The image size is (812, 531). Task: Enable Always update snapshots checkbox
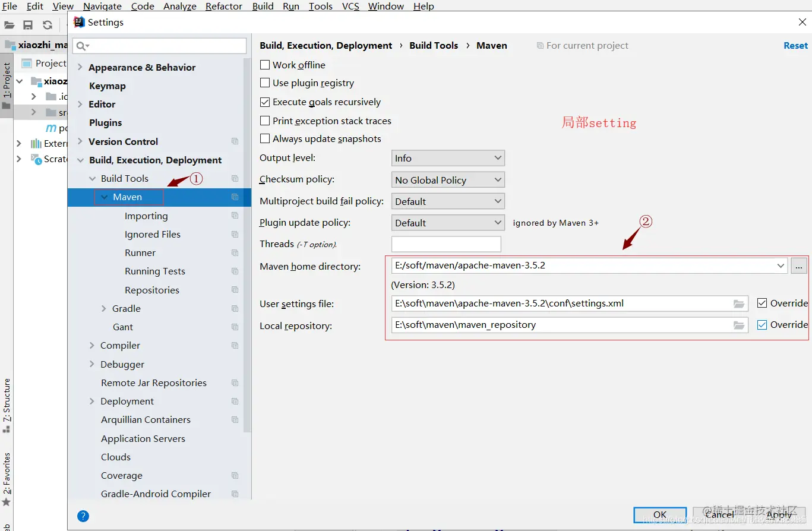(265, 139)
